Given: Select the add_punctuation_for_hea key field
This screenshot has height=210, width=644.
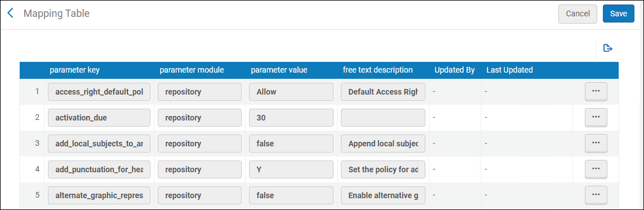Looking at the screenshot, I should [x=99, y=169].
